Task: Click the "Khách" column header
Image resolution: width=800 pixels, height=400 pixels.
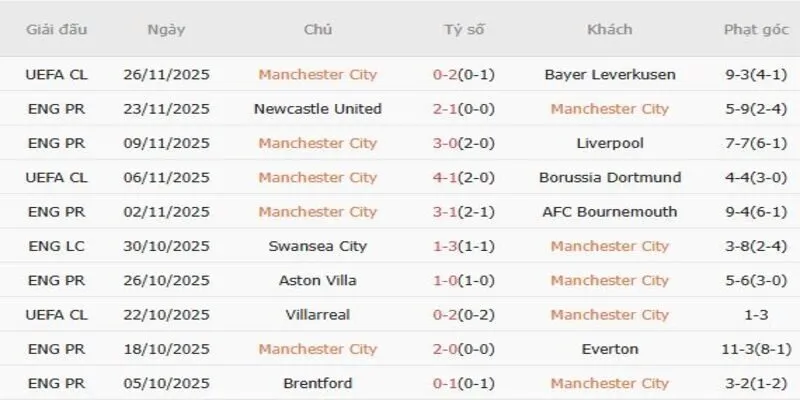Action: tap(610, 30)
